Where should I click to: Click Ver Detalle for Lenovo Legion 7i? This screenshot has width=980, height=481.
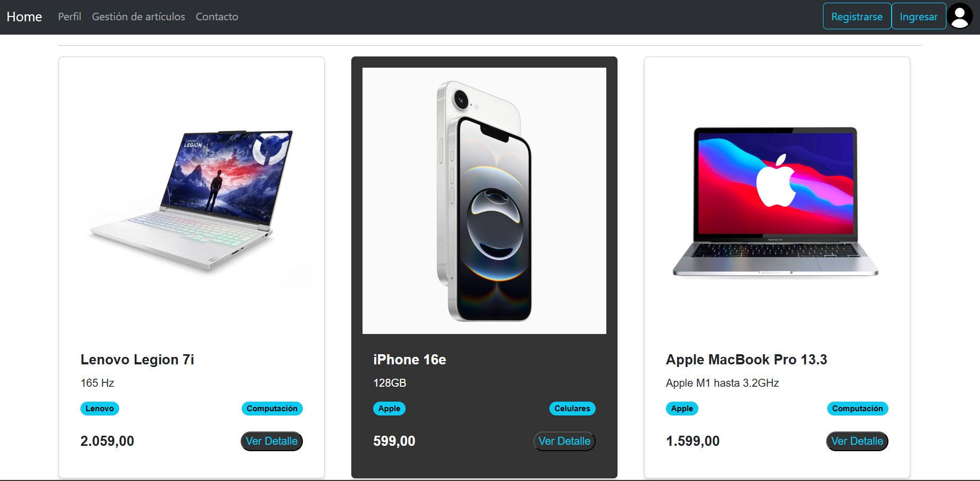click(x=271, y=441)
